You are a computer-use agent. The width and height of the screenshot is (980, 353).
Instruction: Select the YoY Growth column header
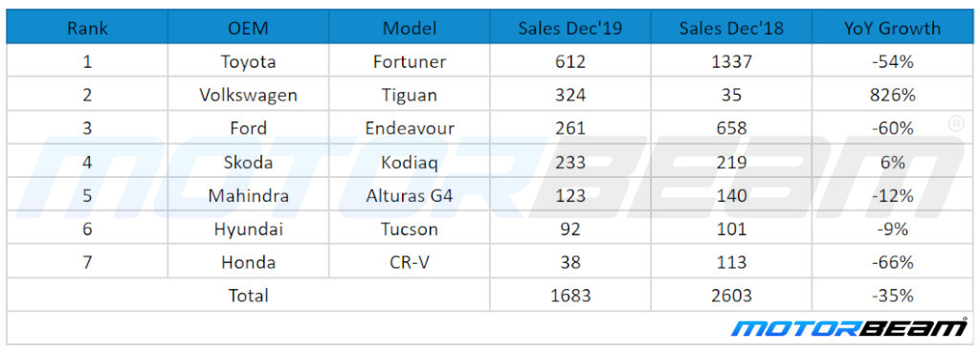click(893, 28)
